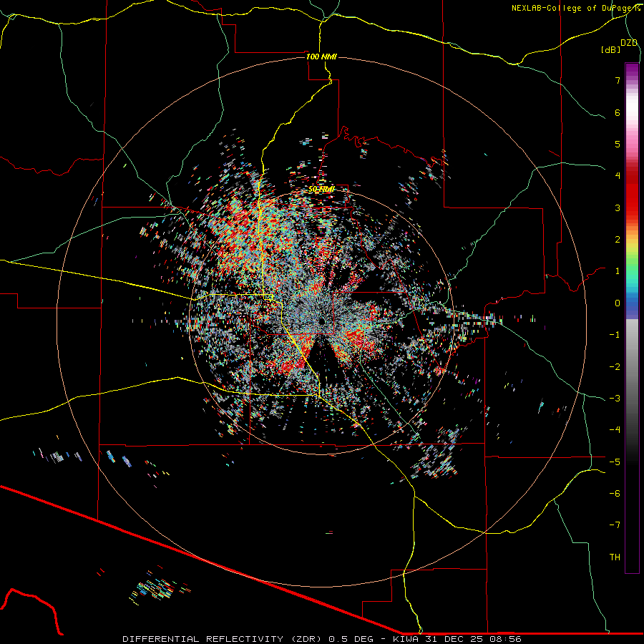
Task: Click the 0 value on the color scale
Action: (618, 303)
